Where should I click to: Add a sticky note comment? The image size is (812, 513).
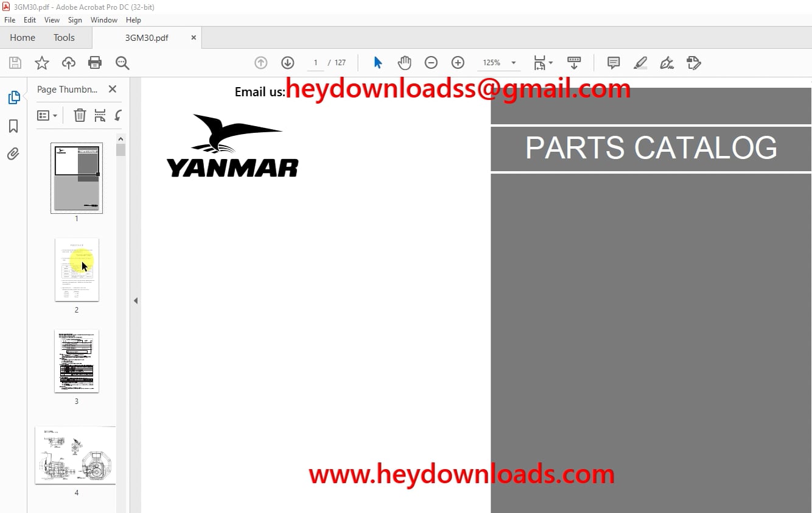[614, 63]
